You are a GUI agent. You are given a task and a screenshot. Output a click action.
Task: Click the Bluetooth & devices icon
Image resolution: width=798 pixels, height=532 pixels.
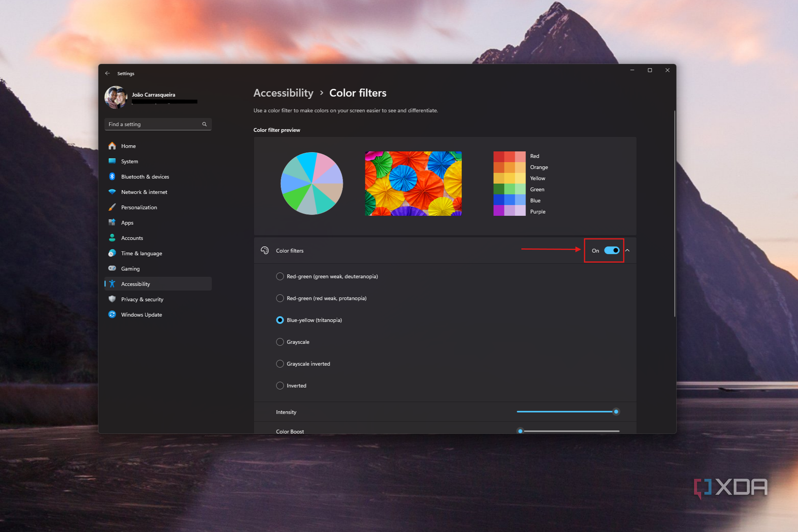point(112,177)
